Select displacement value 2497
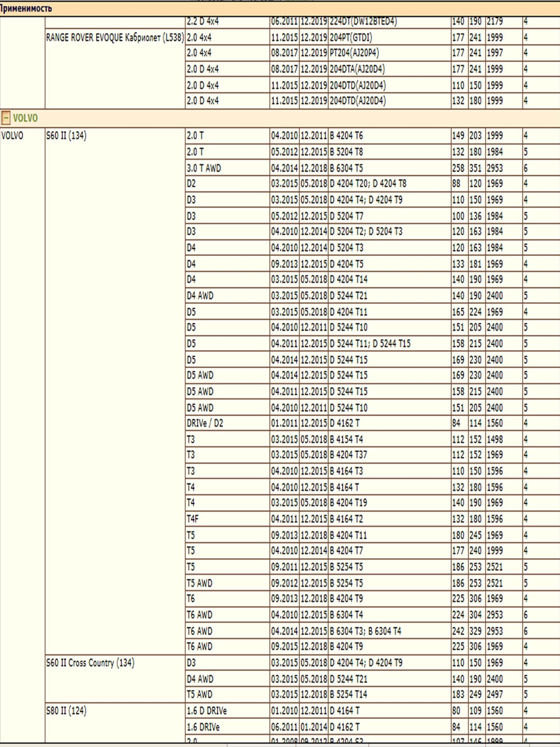This screenshot has height=747, width=560. tap(495, 695)
